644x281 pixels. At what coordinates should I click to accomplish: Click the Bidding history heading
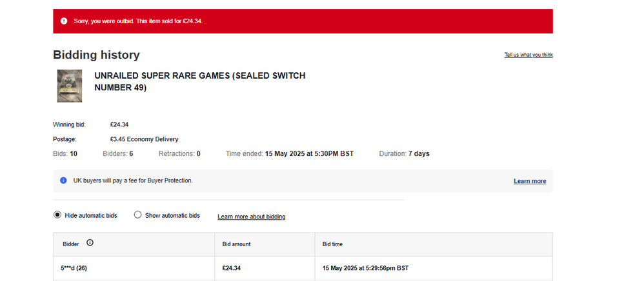point(96,55)
